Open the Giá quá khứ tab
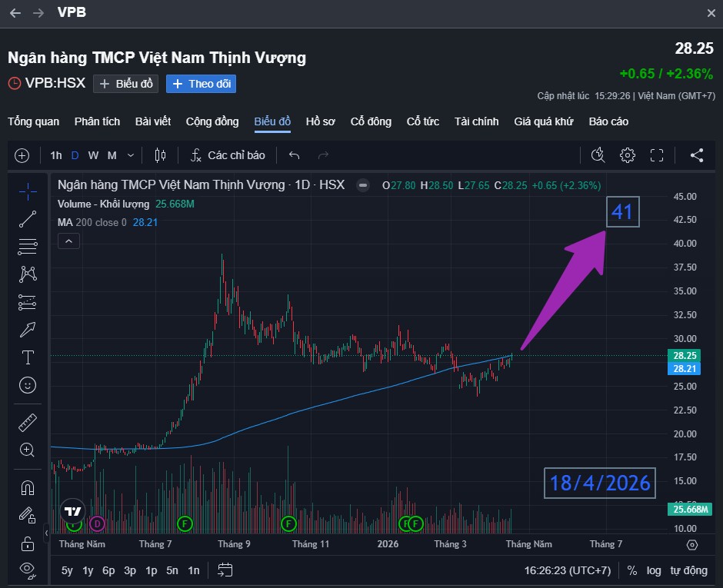 [x=544, y=121]
